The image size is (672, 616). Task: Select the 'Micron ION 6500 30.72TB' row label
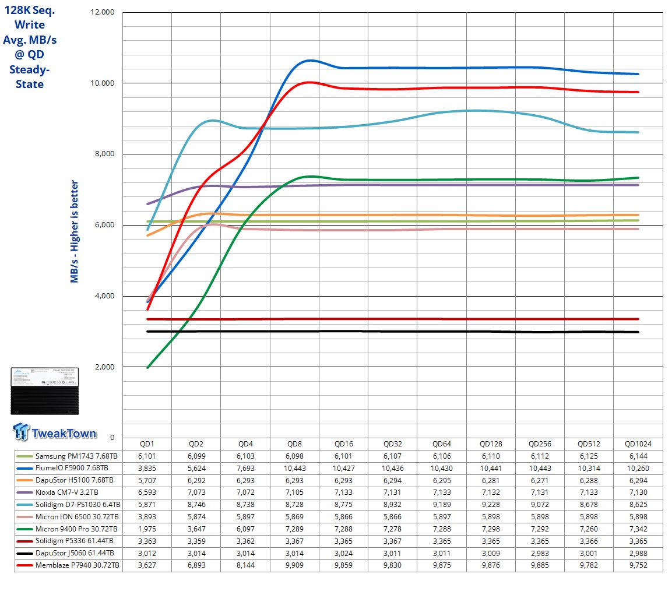[77, 517]
